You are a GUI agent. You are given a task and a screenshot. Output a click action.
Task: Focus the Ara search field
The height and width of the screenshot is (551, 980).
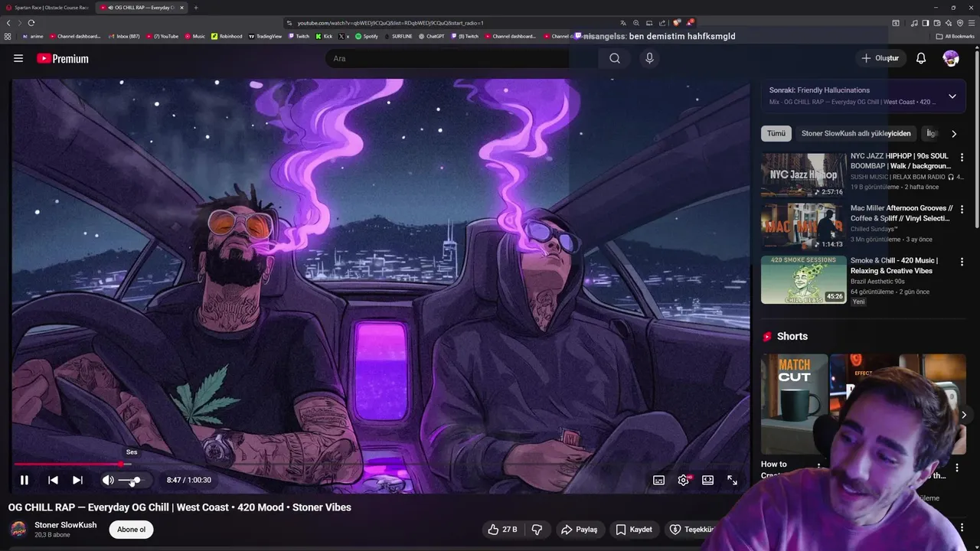[x=462, y=58]
